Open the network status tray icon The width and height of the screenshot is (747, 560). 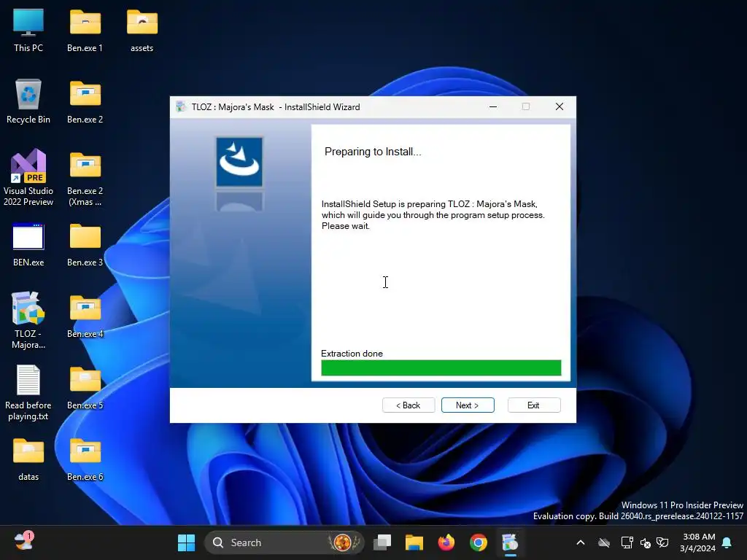tap(627, 542)
